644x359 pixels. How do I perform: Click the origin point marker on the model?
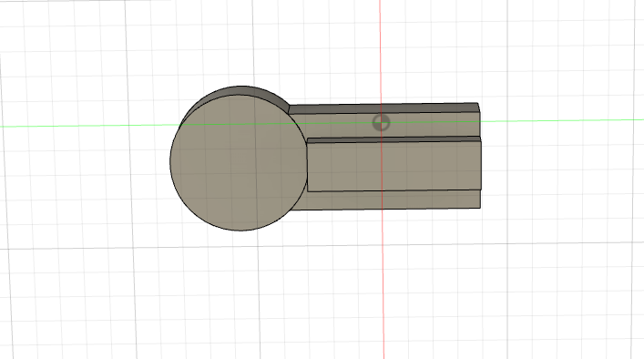pyautogui.click(x=381, y=123)
